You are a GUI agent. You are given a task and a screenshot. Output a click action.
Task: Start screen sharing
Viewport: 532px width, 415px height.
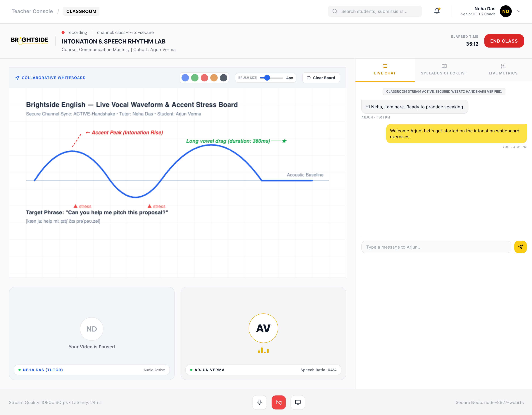point(298,402)
